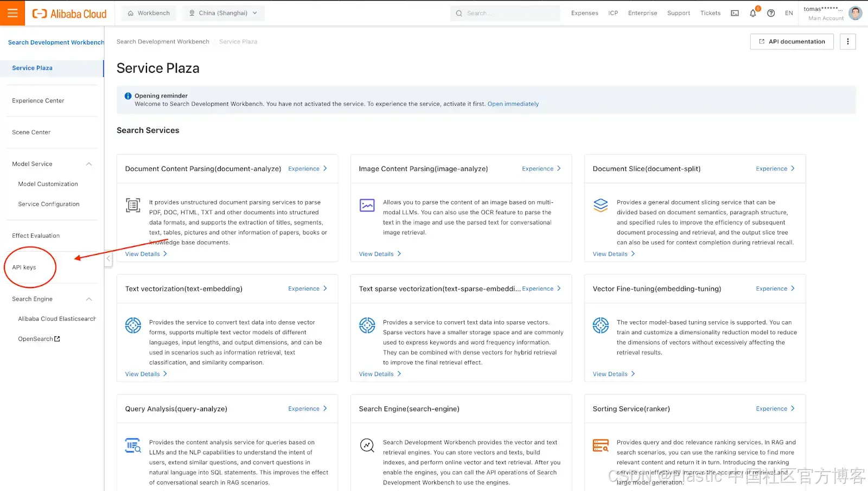The image size is (868, 491).
Task: Open the three-dot more options button
Action: pos(847,42)
